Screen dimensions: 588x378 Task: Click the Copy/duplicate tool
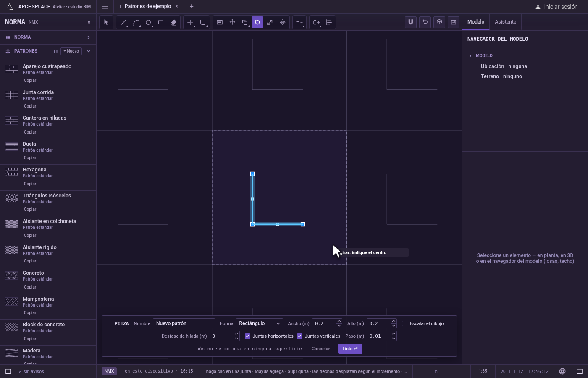point(245,22)
